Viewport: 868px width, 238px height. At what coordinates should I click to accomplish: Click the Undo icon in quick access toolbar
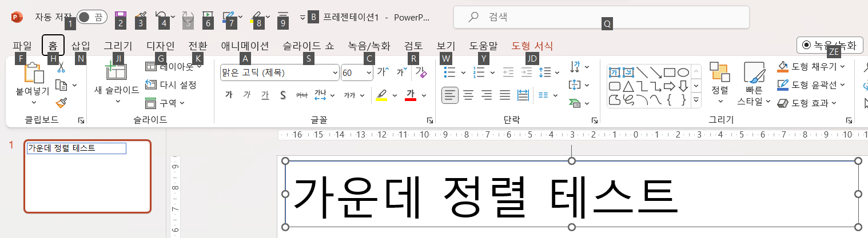pos(161,17)
